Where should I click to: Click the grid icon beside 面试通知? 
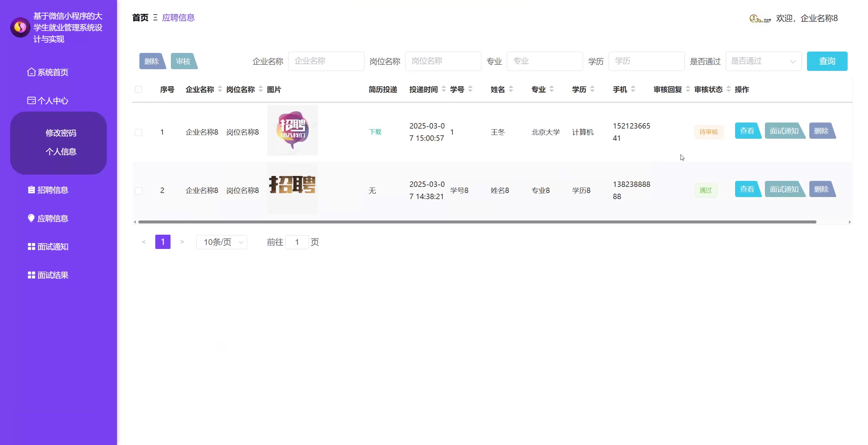[31, 247]
